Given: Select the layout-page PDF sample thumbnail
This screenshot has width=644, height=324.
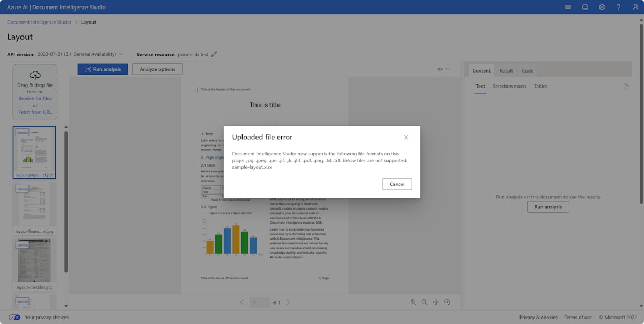Looking at the screenshot, I should [x=34, y=152].
